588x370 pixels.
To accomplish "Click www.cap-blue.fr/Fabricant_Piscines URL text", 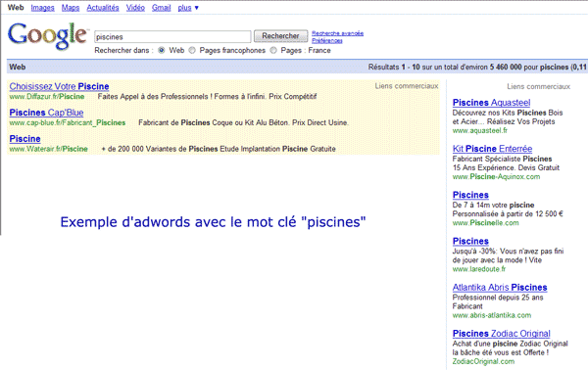I will pos(68,122).
